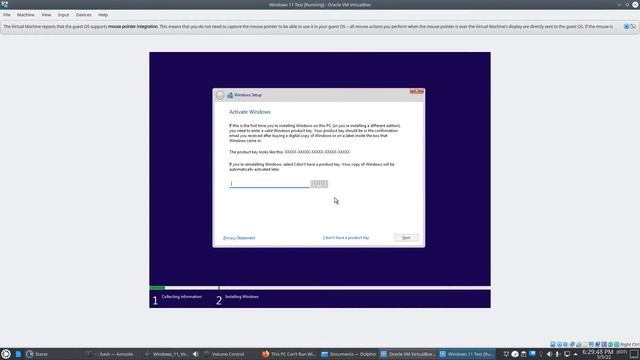Click the microphone tray icon

[x=558, y=354]
